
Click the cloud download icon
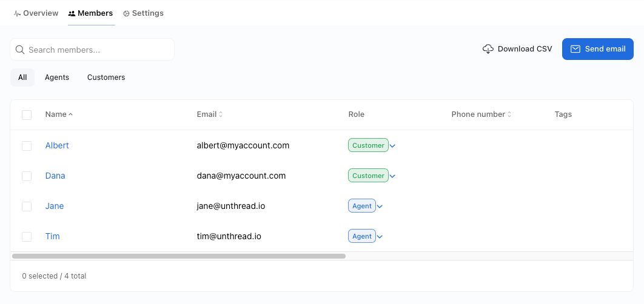click(488, 49)
